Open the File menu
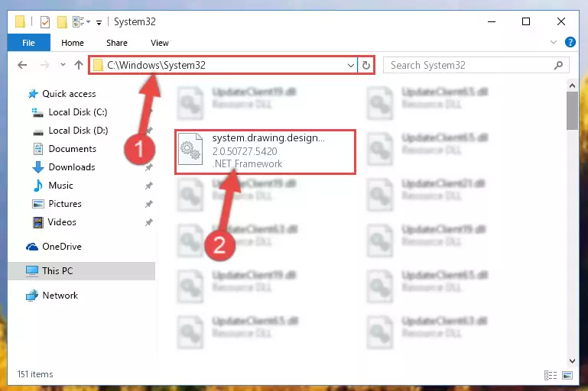 [28, 43]
